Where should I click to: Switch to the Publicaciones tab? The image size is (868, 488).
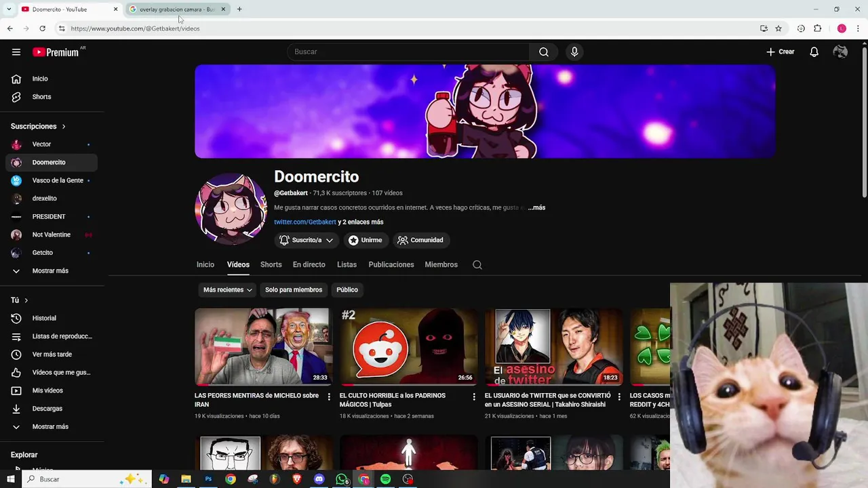pos(391,265)
